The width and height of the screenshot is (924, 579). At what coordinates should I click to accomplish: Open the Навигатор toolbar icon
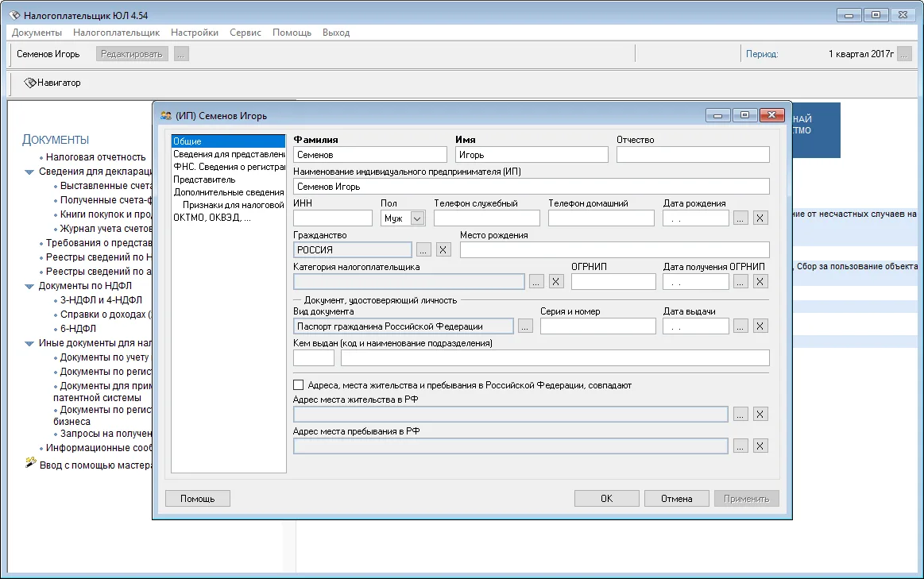coord(52,83)
